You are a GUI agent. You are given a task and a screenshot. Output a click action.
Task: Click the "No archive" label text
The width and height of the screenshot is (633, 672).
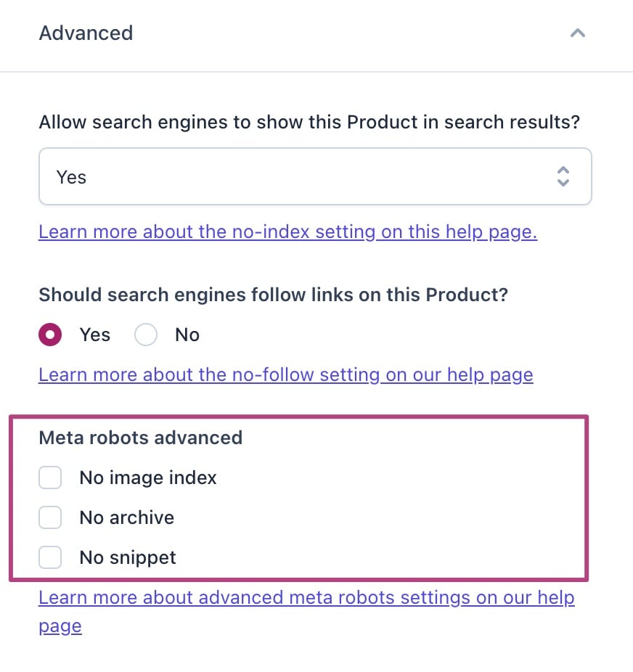coord(127,517)
